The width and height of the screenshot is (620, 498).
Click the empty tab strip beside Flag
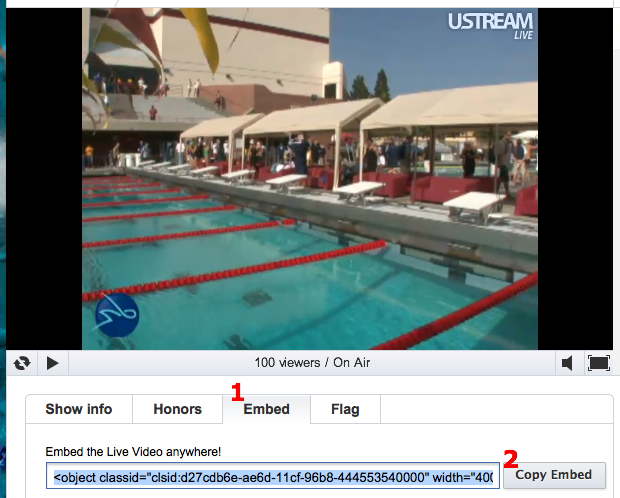[x=497, y=409]
